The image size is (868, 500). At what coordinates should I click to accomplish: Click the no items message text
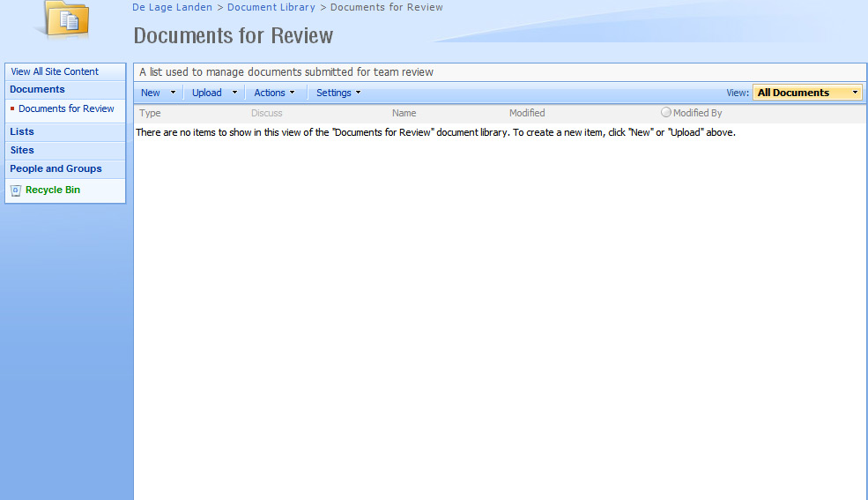point(435,132)
